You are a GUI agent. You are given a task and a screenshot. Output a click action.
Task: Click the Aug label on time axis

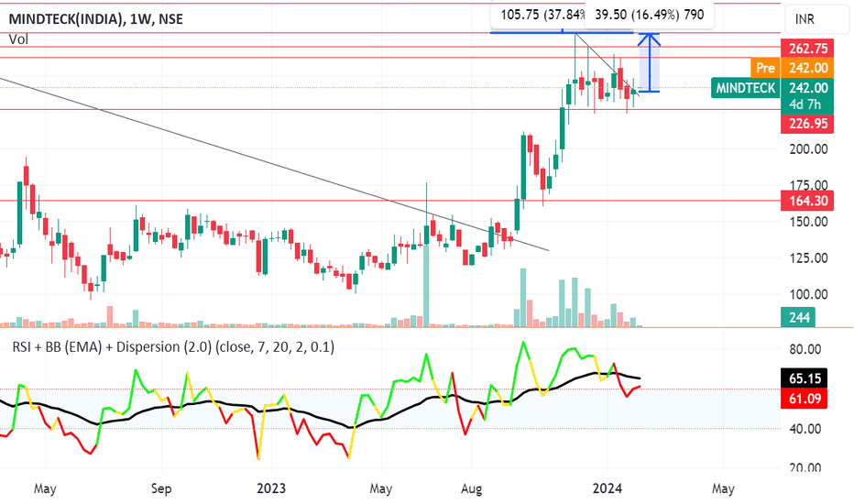[x=471, y=488]
